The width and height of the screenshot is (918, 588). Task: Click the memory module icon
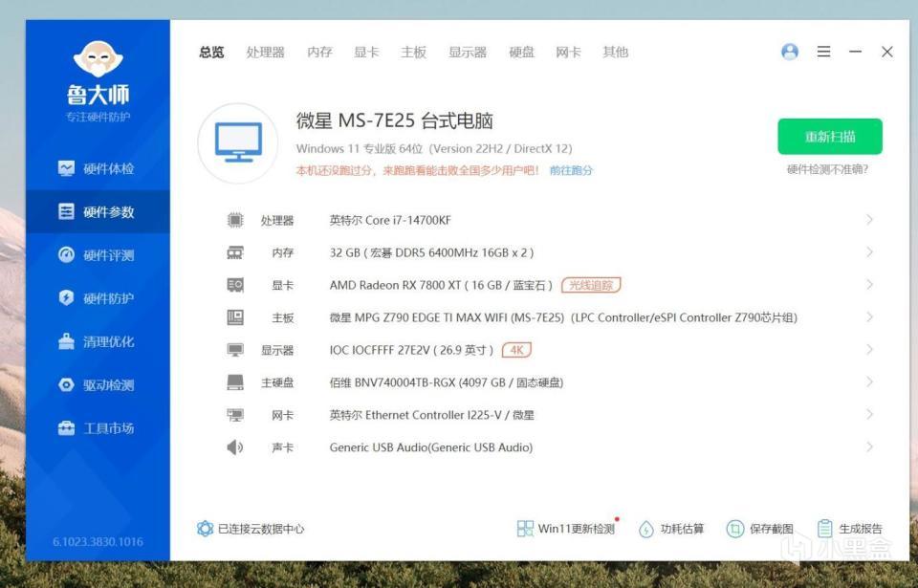tap(235, 252)
